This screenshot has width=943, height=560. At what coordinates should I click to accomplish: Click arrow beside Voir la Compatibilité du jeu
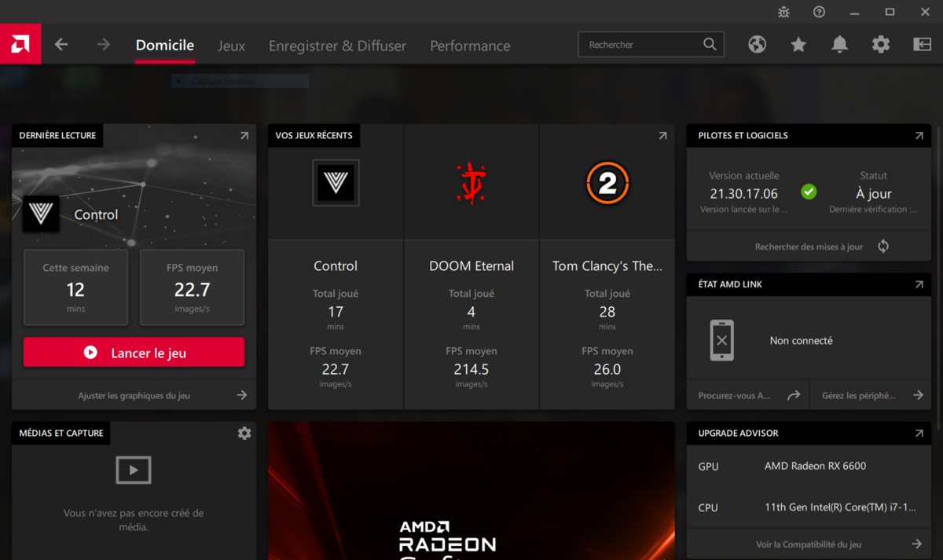916,544
